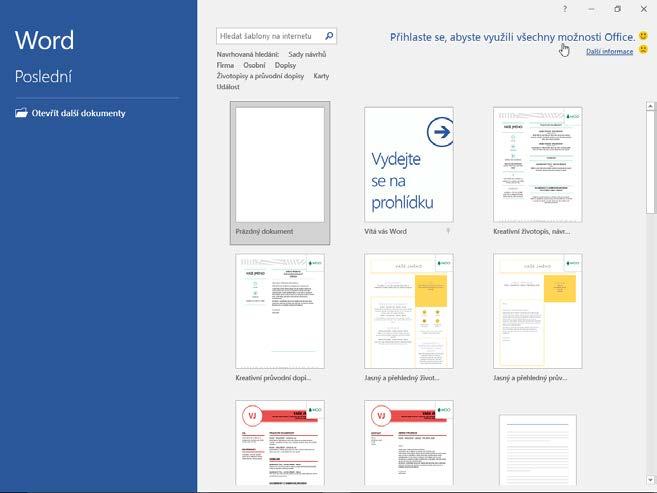Screen dimensions: 657x493
Task: Open the Vítá vás Word tour template
Action: click(x=409, y=165)
